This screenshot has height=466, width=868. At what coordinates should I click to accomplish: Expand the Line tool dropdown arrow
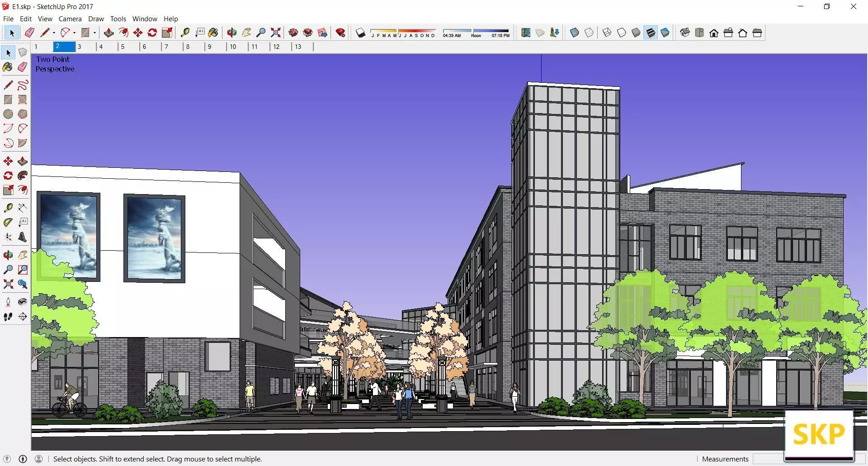[54, 33]
